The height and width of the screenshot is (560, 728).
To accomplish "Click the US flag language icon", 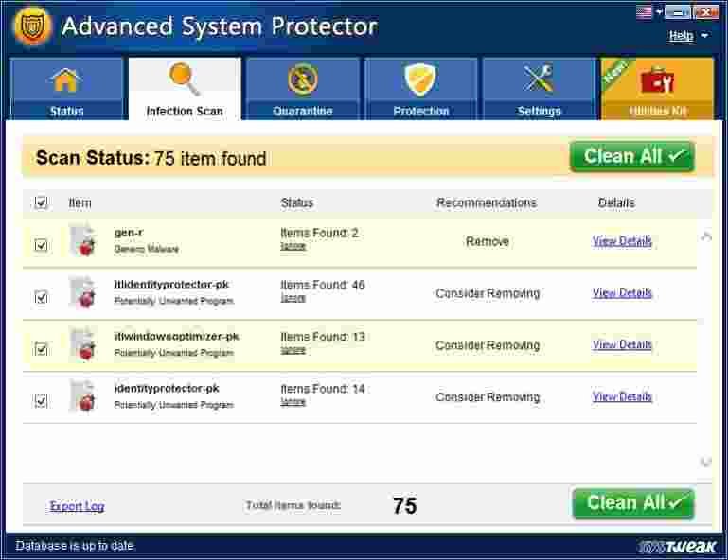I will pos(645,12).
